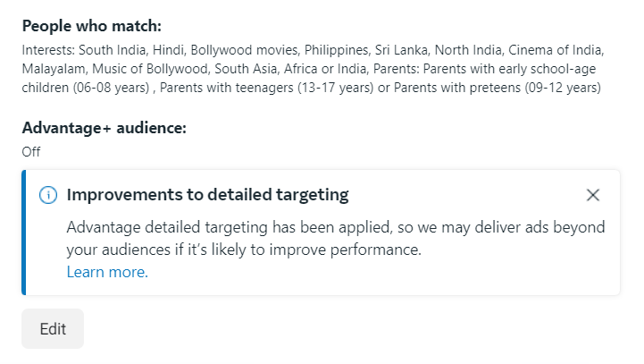The height and width of the screenshot is (364, 644).
Task: Click the info icon in the targeting banner
Action: (x=48, y=195)
